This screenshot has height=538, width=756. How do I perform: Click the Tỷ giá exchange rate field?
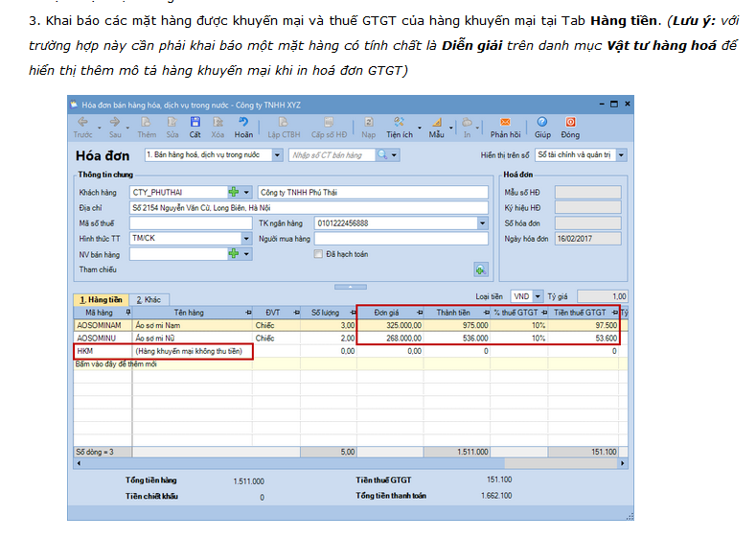point(602,296)
